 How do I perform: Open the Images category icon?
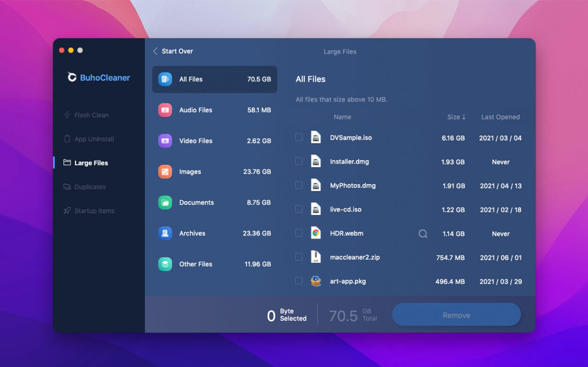coord(165,171)
